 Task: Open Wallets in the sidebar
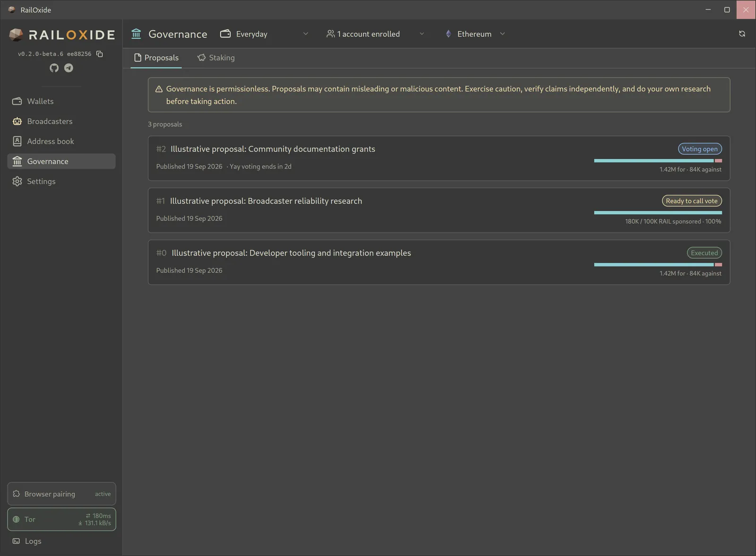(x=61, y=101)
